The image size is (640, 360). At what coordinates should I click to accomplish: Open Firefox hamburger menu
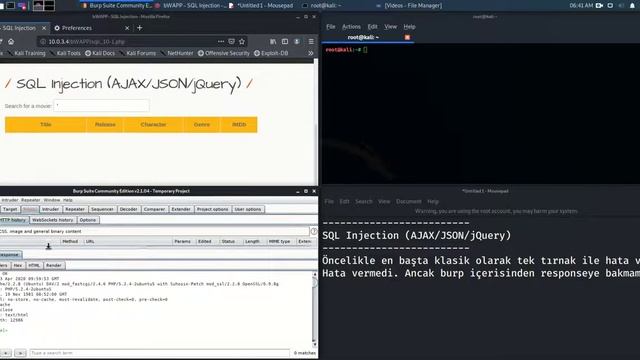pyautogui.click(x=311, y=41)
